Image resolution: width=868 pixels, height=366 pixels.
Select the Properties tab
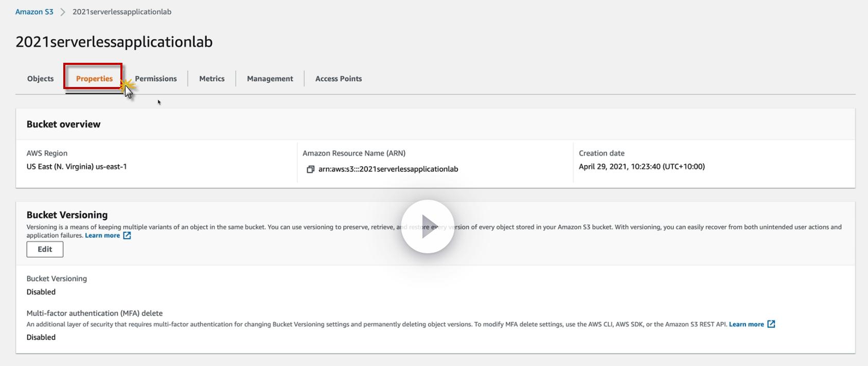click(x=94, y=79)
